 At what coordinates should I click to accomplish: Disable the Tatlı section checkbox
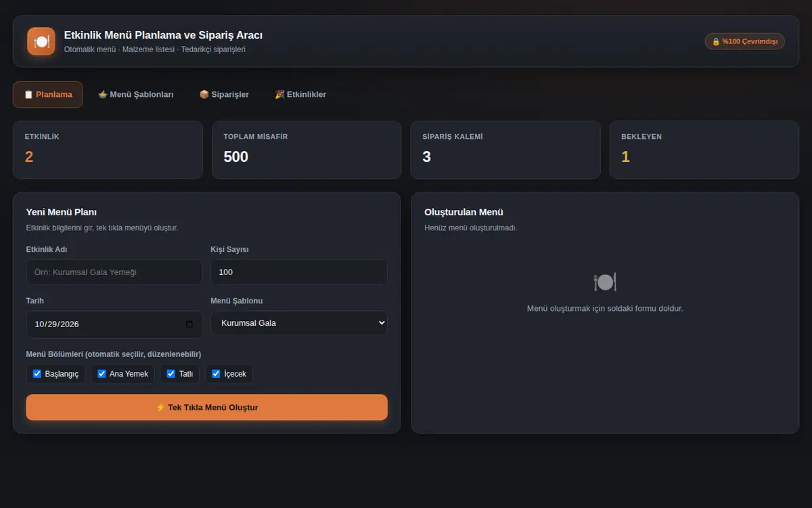(x=171, y=373)
